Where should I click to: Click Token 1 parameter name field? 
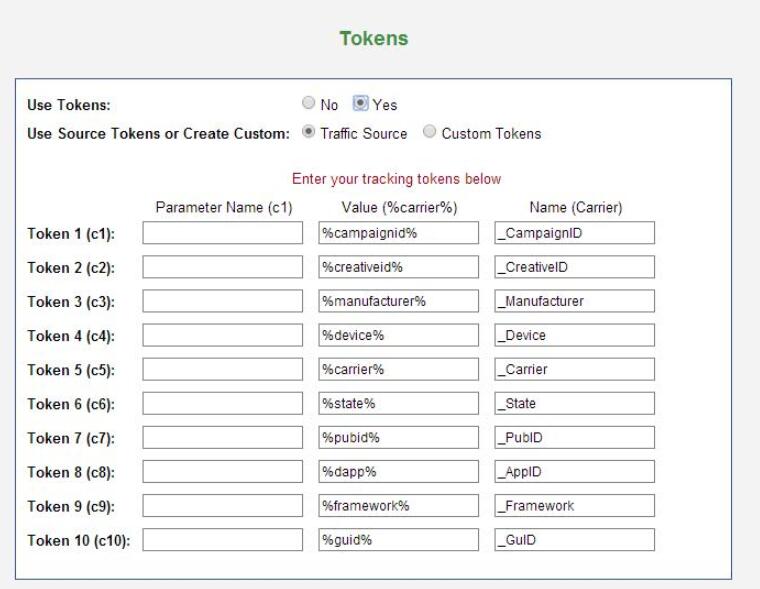(222, 233)
